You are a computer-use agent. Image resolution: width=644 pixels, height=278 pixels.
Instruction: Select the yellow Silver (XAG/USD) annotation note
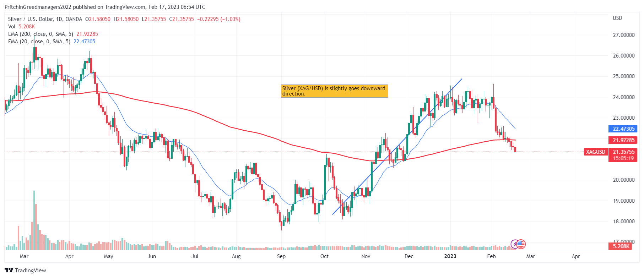[x=334, y=91]
